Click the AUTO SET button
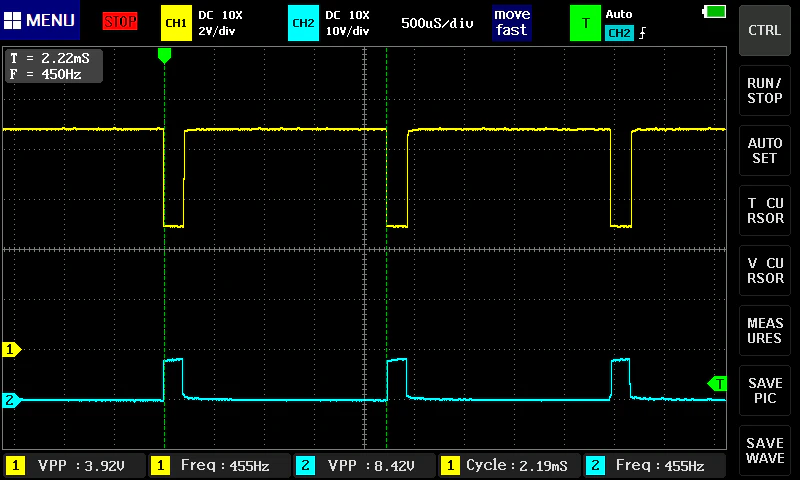Screen dimensions: 800x480 pos(765,150)
